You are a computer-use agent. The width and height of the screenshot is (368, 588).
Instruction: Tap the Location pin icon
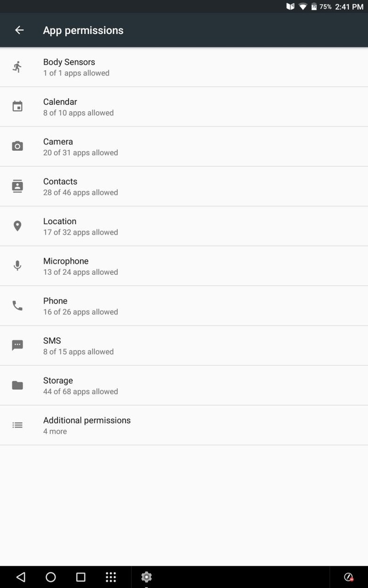tap(17, 226)
